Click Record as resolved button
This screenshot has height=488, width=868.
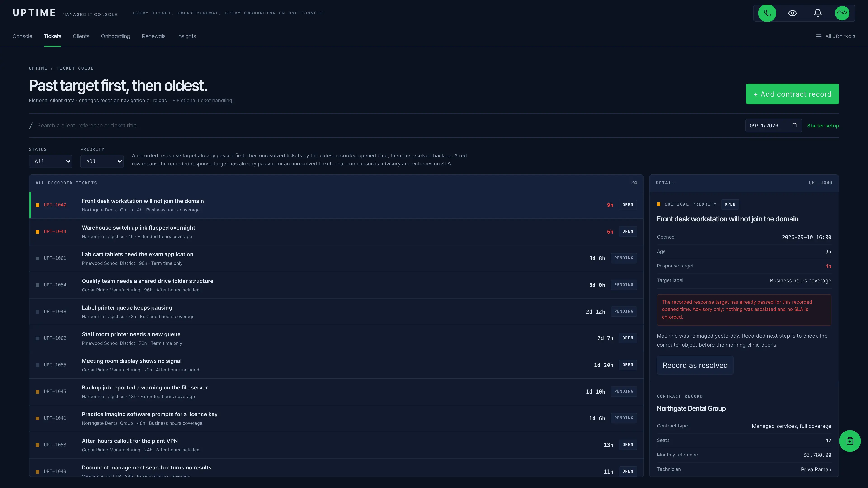click(x=695, y=365)
